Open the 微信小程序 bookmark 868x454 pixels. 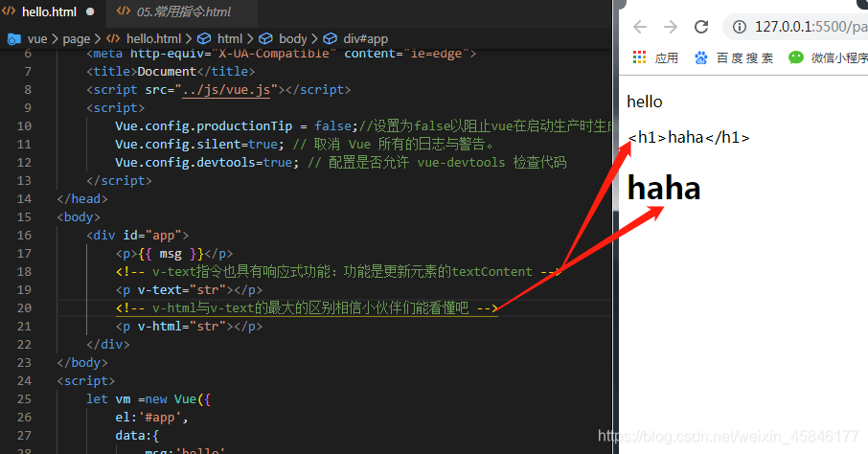[839, 58]
